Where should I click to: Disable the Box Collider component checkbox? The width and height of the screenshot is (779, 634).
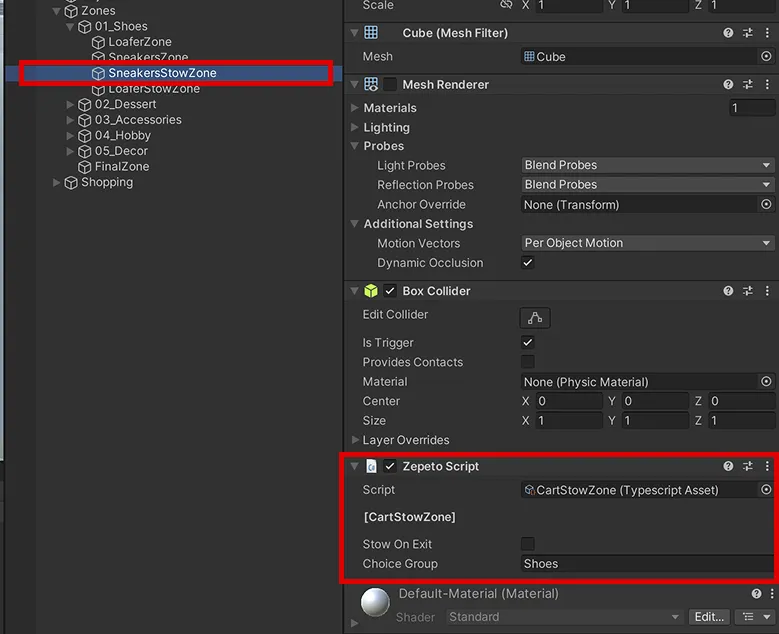point(390,291)
